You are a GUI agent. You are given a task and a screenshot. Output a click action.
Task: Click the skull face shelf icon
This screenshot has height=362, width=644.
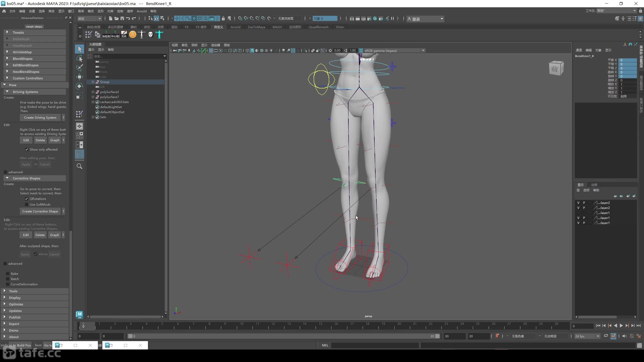click(x=150, y=34)
